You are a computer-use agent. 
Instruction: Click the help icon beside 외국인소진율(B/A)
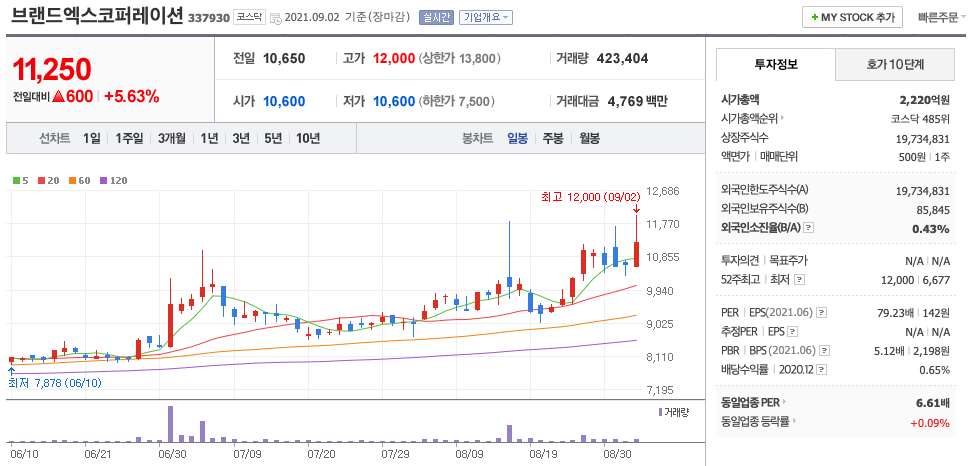click(809, 228)
